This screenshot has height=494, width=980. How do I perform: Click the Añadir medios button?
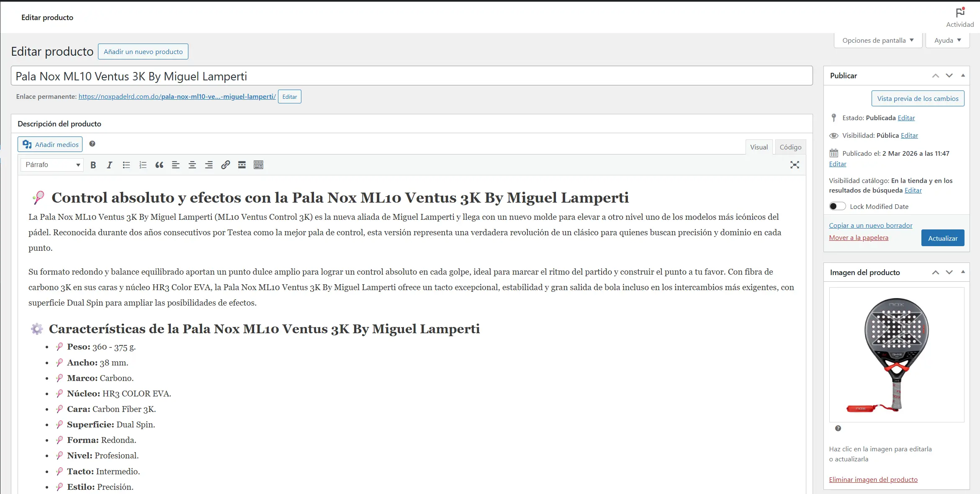50,144
